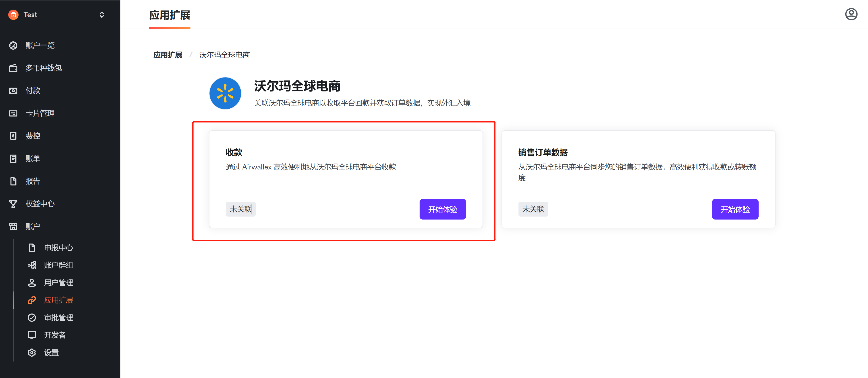
Task: Click the 销售订单数据 card description text
Action: [637, 172]
